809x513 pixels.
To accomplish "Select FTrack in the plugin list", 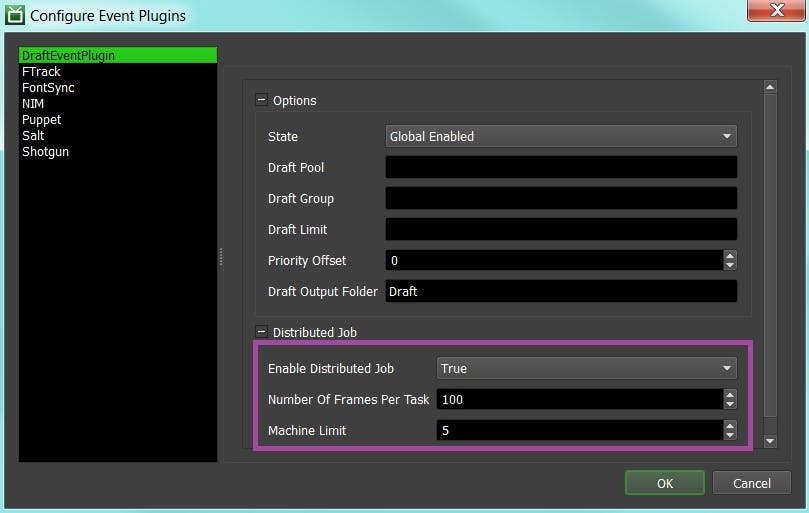I will 118,71.
